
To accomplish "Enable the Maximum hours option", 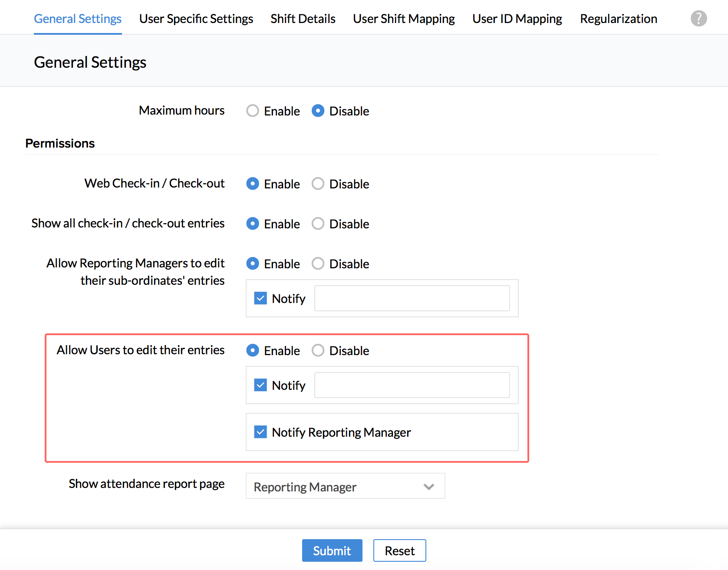I will [253, 111].
